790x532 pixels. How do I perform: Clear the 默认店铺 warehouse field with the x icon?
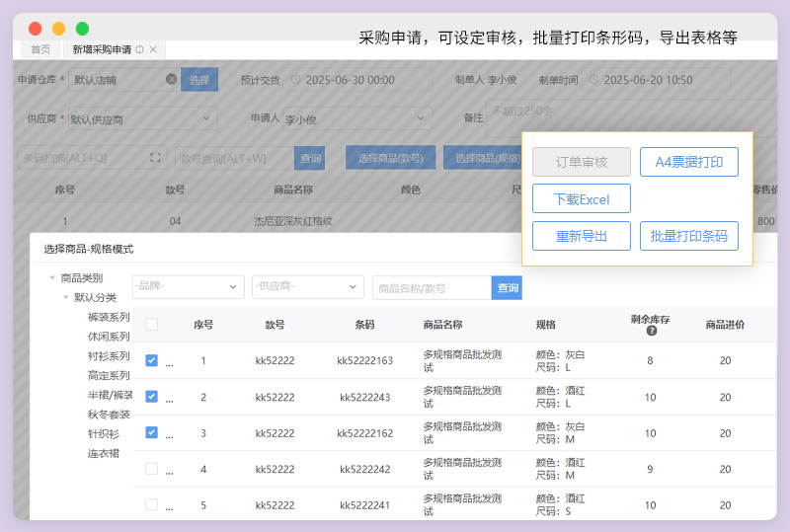(171, 79)
